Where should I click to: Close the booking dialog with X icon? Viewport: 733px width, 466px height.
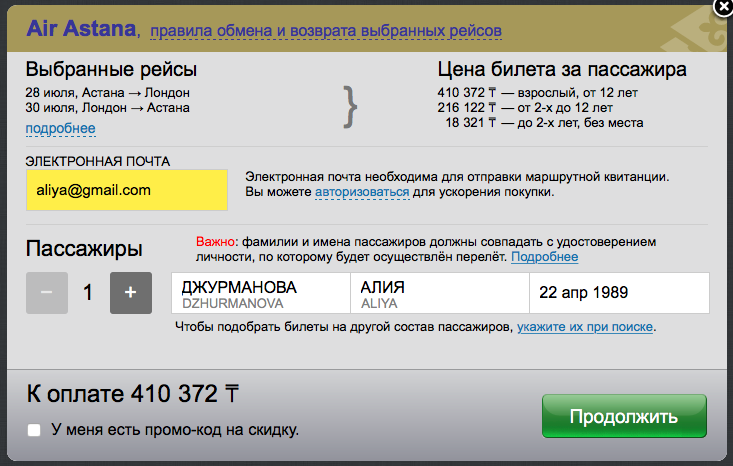(724, 7)
